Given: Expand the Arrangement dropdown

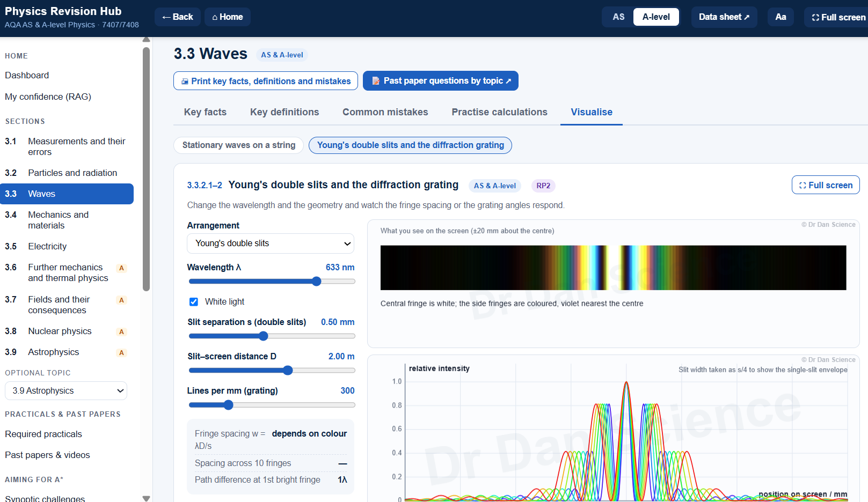Looking at the screenshot, I should click(271, 243).
